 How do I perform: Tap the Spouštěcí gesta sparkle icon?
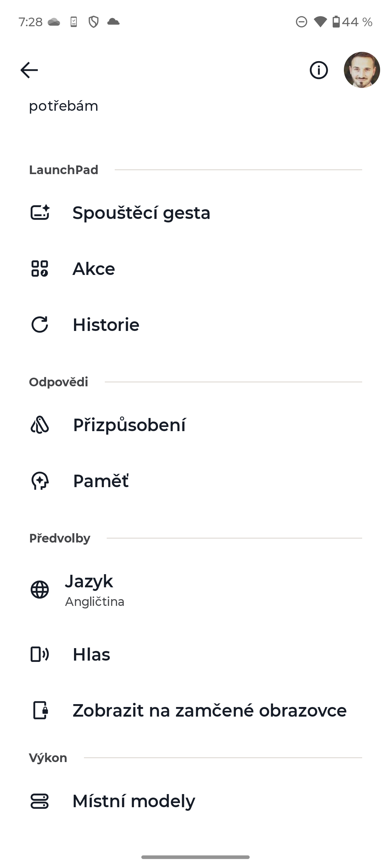[x=40, y=213]
